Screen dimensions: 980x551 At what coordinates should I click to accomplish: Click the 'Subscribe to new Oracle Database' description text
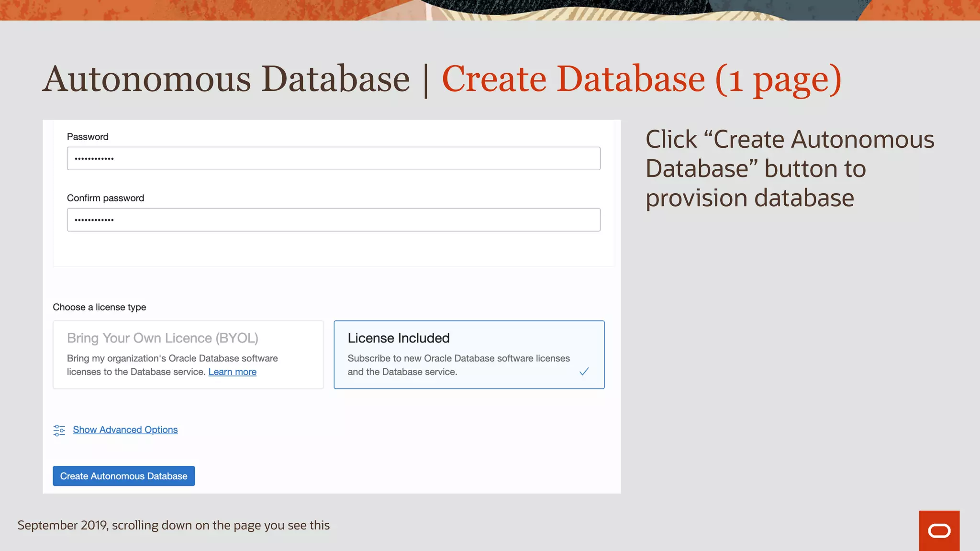[458, 365]
